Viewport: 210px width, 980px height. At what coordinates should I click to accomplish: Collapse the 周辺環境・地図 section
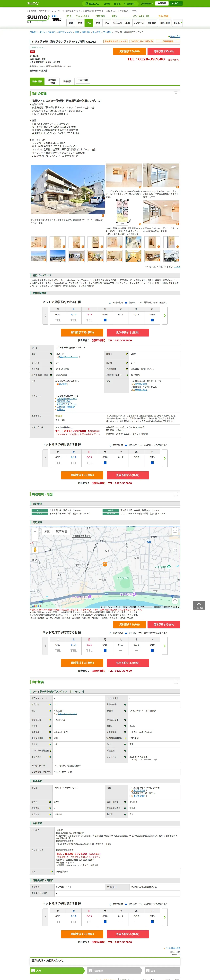point(176,494)
